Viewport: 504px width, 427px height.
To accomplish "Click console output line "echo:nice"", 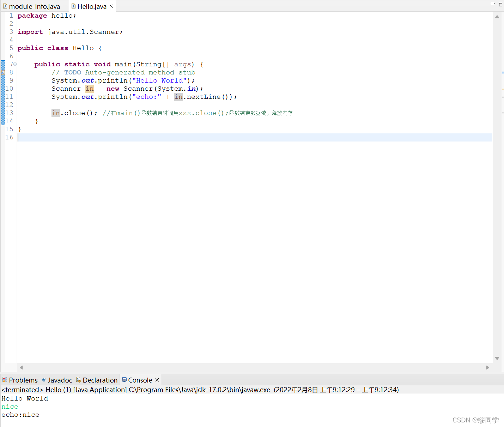I will 20,415.
